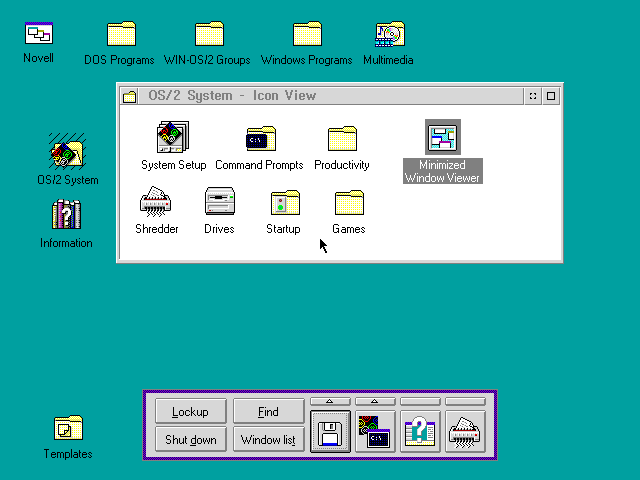640x480 pixels.
Task: Select the Information books icon
Action: click(67, 214)
